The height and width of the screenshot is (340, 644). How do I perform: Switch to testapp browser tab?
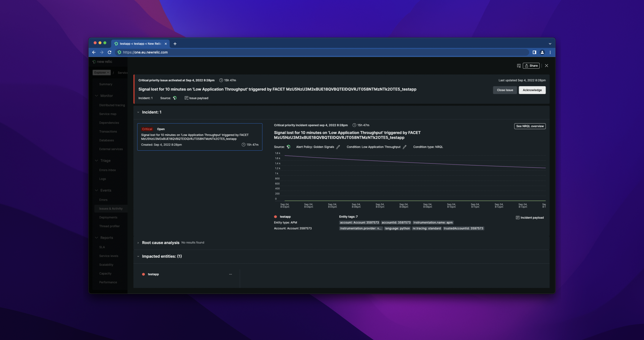click(140, 44)
